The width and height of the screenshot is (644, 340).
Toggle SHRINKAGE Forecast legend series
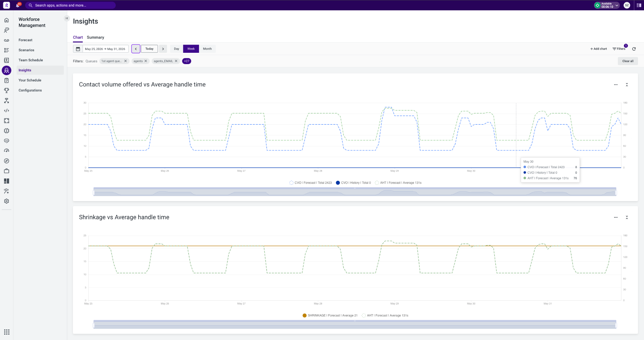click(x=330, y=315)
